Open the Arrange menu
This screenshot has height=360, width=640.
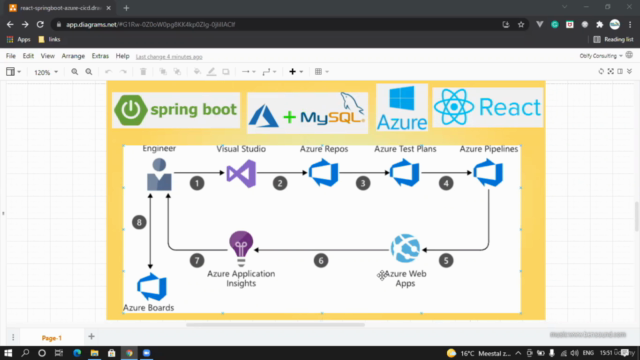point(73,56)
